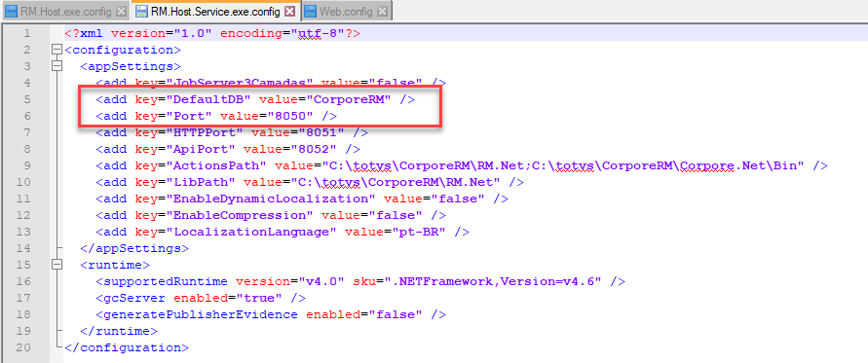Open the Web.config tab
The image size is (868, 363).
pyautogui.click(x=347, y=11)
